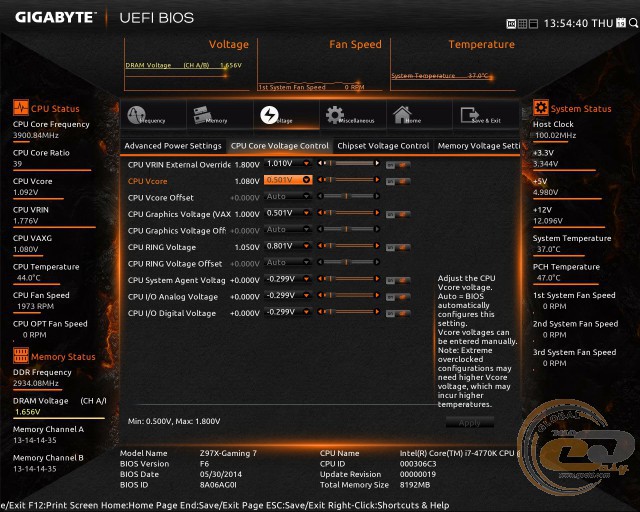Click the Memory Status chip icon
Image resolution: width=640 pixels, height=512 pixels.
click(x=21, y=356)
